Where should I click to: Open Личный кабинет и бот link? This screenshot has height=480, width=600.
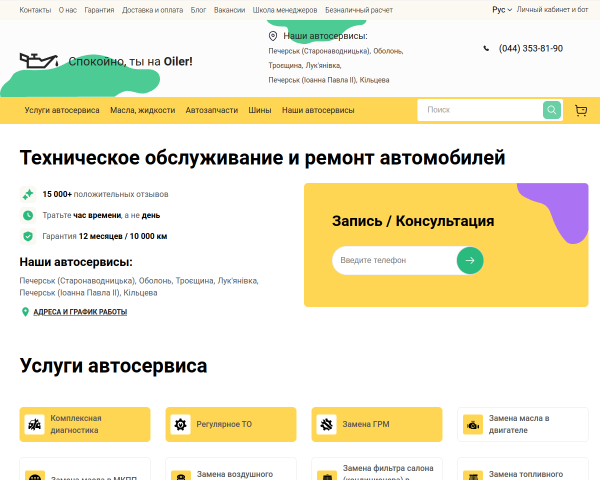[552, 10]
